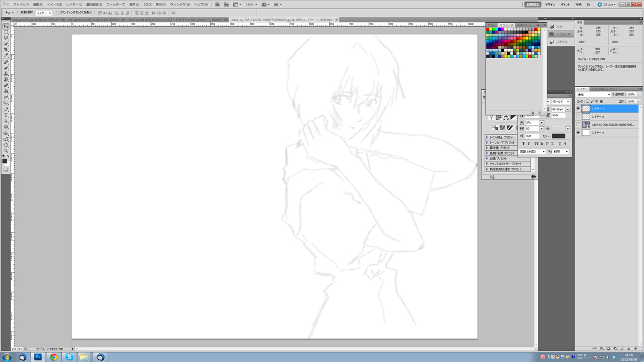
Task: Switch to the top_prev02.psd document tab
Action: [x=37, y=20]
